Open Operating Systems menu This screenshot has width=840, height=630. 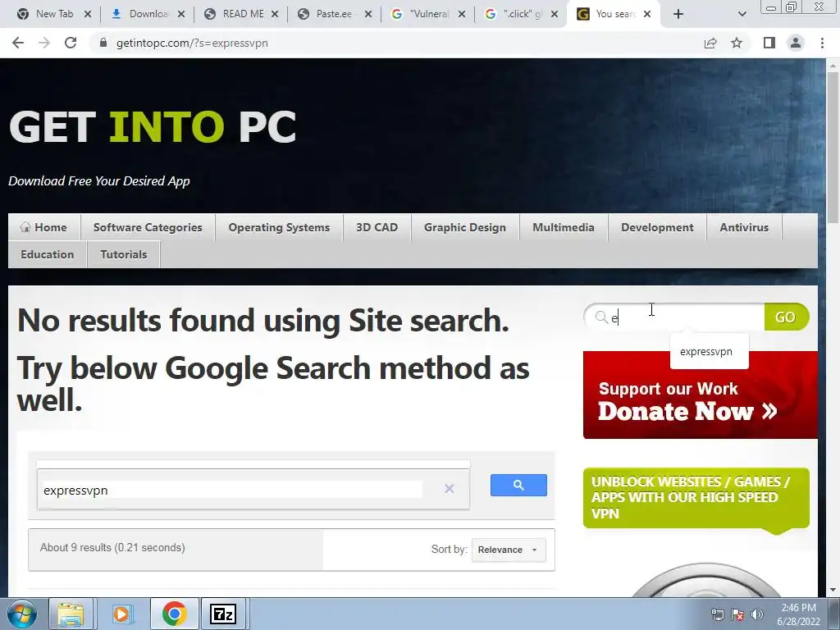pyautogui.click(x=279, y=227)
